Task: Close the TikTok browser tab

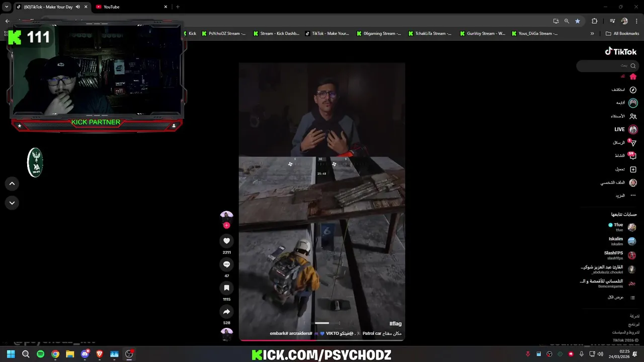Action: coord(86,7)
